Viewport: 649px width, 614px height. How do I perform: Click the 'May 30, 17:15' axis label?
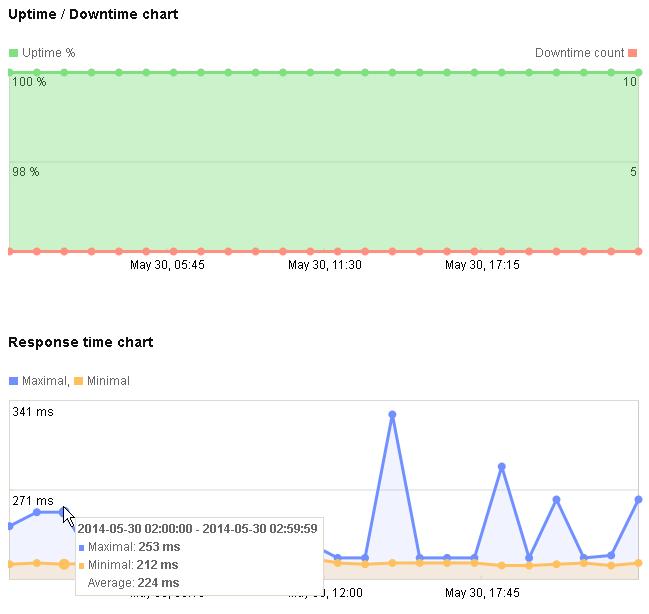[x=482, y=265]
